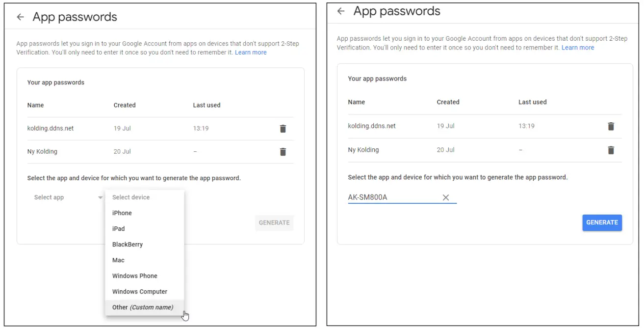Open Learn more link in right panel
This screenshot has height=329, width=644.
578,48
